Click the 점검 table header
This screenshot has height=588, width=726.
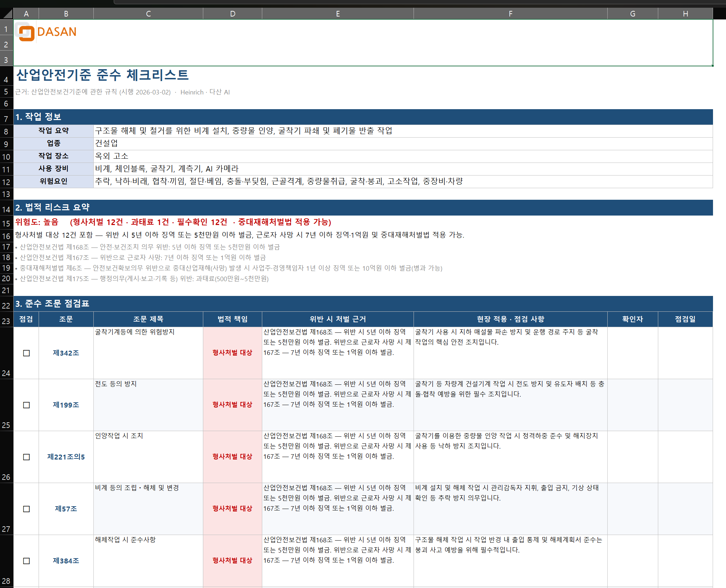pos(26,319)
